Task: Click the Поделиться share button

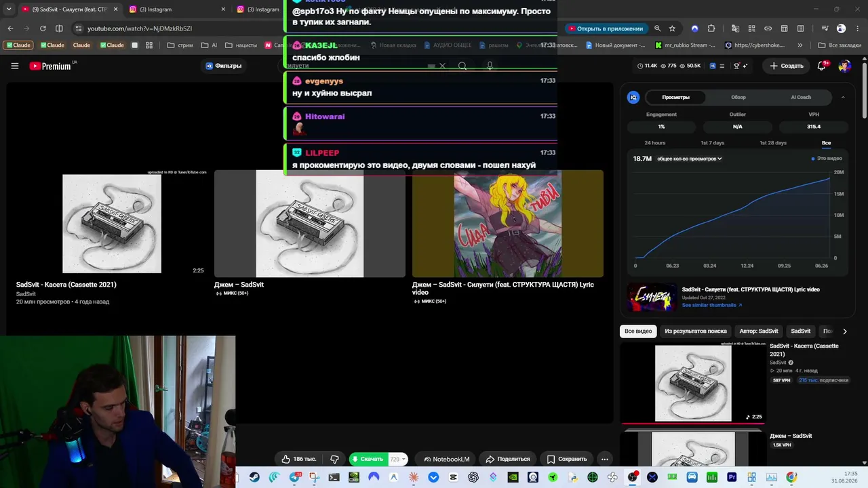Action: pos(508,459)
